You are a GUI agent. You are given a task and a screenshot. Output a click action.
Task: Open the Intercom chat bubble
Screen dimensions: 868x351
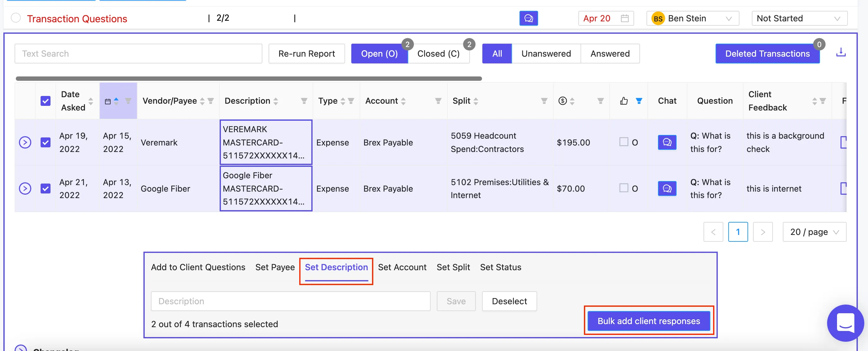(845, 323)
